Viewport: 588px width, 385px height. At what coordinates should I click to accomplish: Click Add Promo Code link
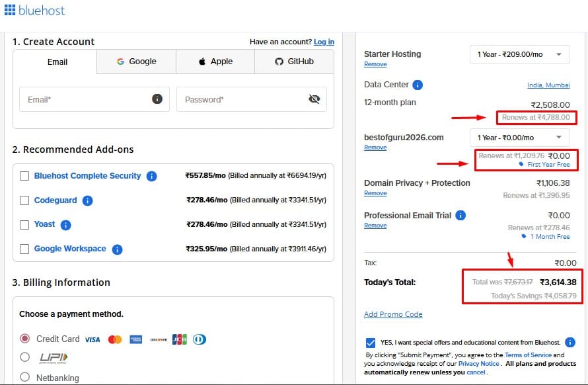(x=393, y=314)
